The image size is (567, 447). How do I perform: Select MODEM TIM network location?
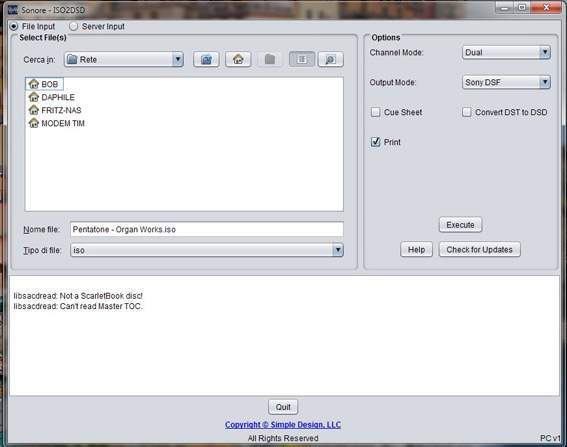coord(56,123)
